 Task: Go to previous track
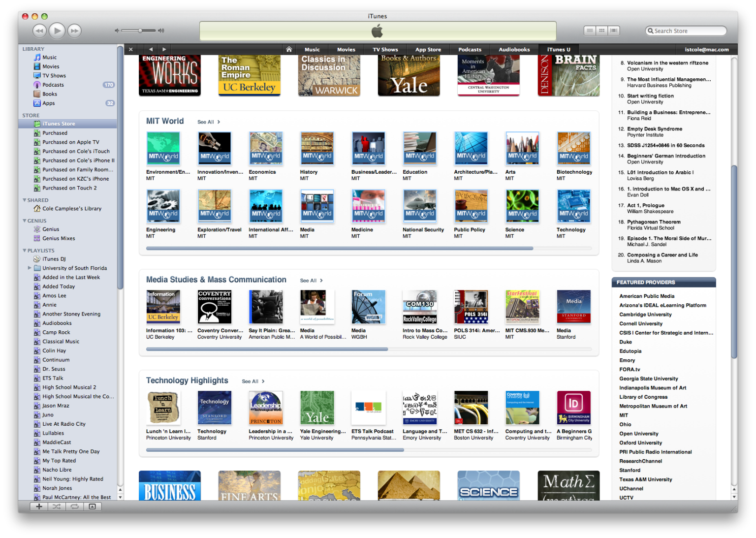coord(39,31)
